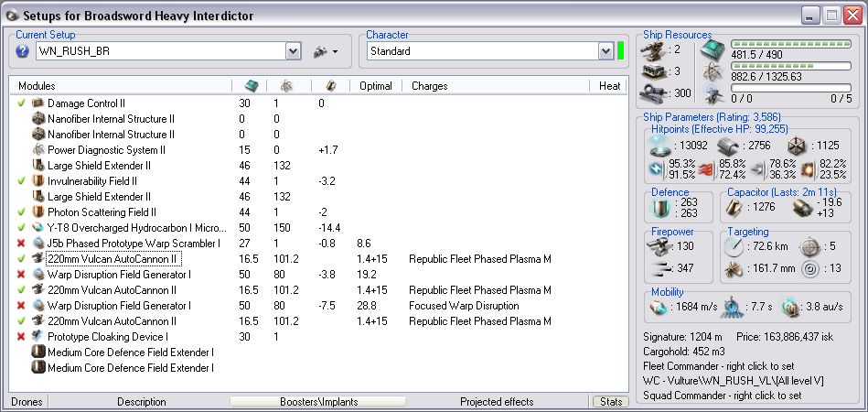Toggle the first Warp Disruption Field Generator state
Screen dimensions: 868x412
click(x=22, y=274)
